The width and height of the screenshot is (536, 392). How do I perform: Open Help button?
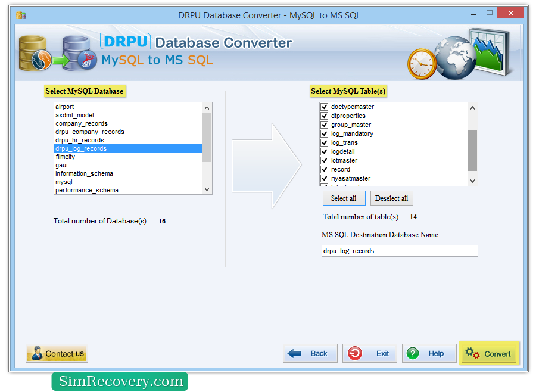(429, 353)
